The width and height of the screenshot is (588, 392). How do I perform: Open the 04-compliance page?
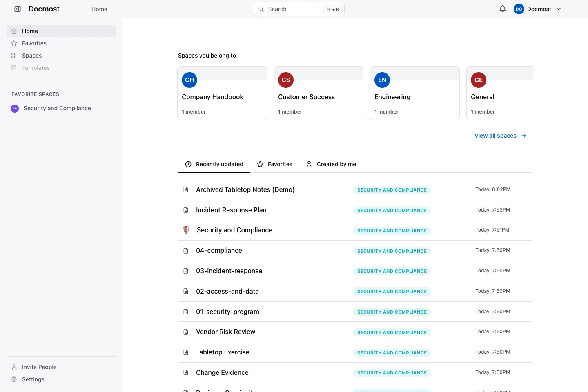(x=219, y=250)
